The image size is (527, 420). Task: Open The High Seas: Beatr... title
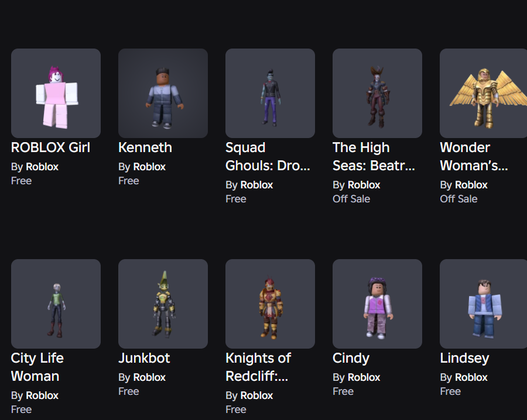click(374, 157)
